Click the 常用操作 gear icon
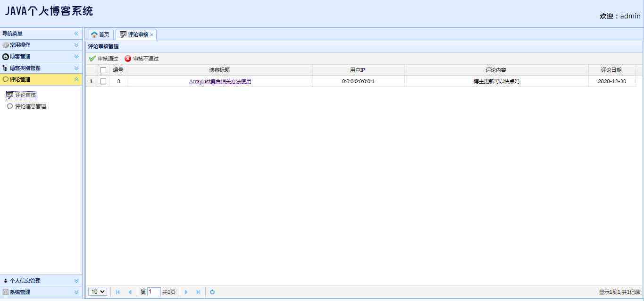644x301 pixels. (6, 45)
